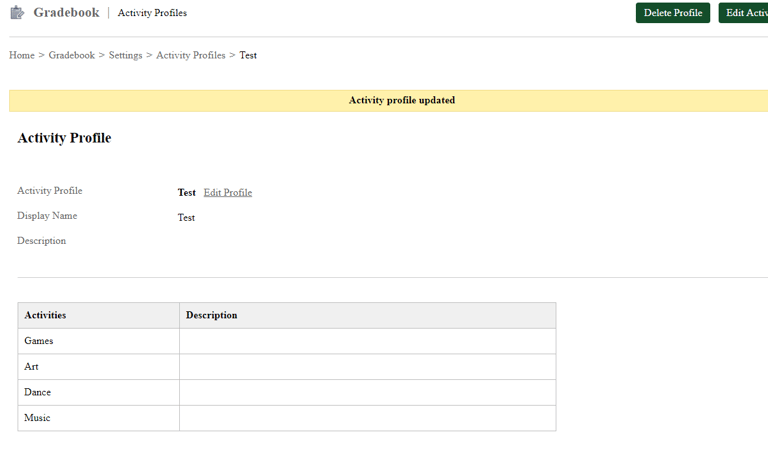Navigate to the Settings breadcrumb
This screenshot has height=464, width=768.
(x=125, y=55)
